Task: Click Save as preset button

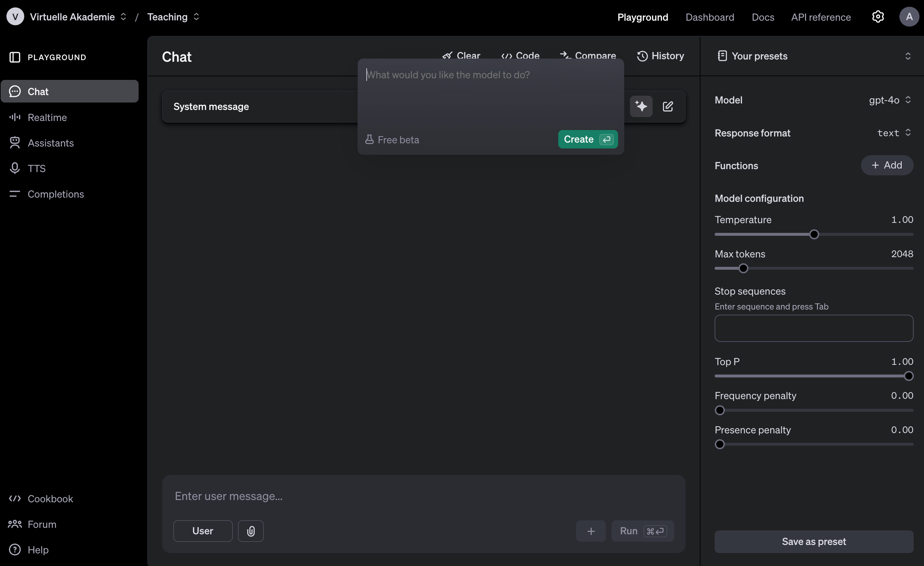Action: pos(814,541)
